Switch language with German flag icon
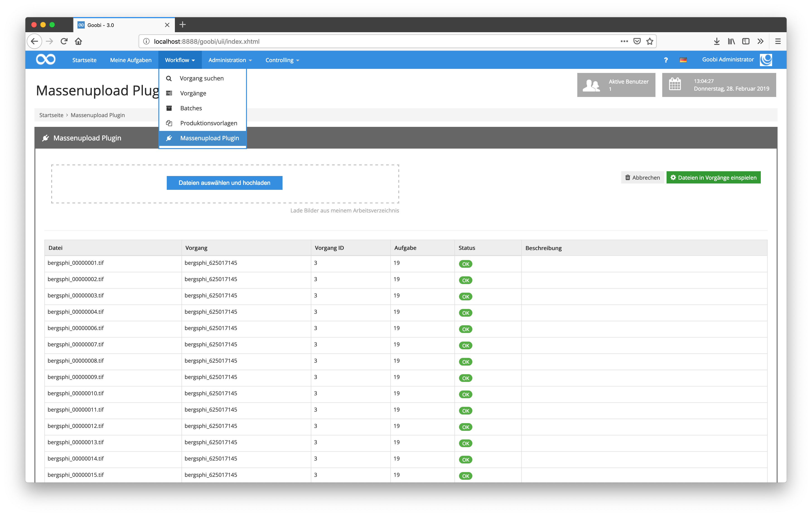The height and width of the screenshot is (516, 812). [683, 60]
